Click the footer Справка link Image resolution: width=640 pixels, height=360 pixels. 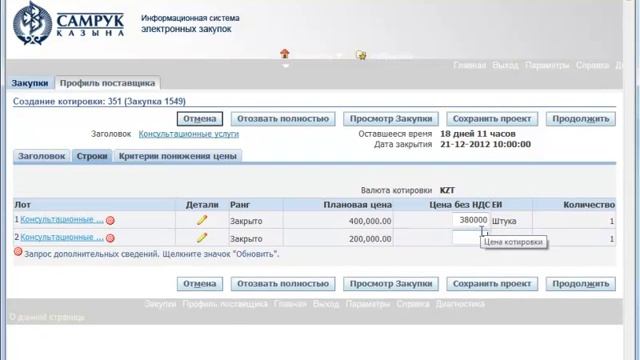(x=413, y=304)
